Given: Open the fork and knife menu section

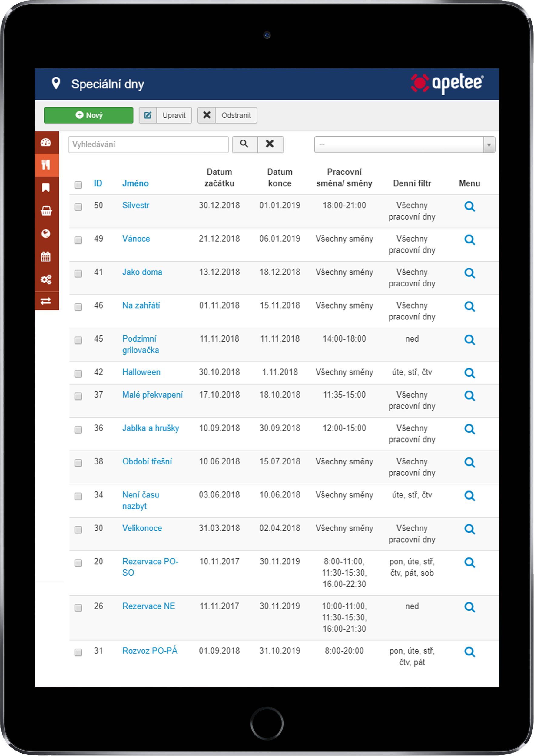Looking at the screenshot, I should click(x=46, y=165).
